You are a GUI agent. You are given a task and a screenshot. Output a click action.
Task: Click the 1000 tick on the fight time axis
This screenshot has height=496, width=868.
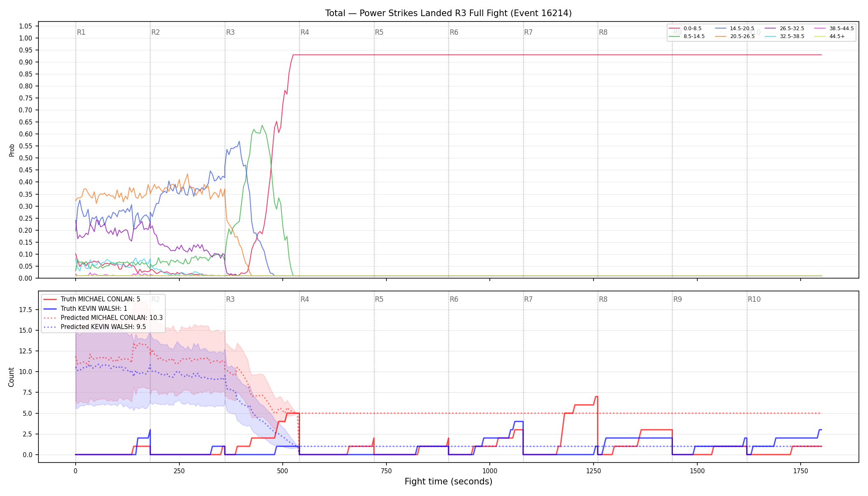(490, 471)
